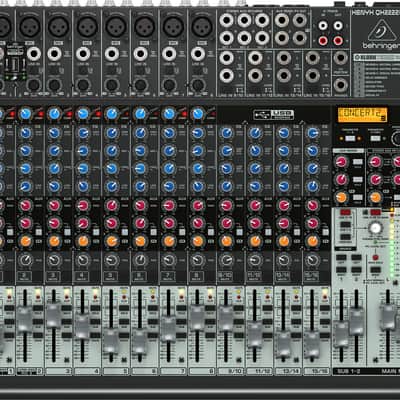Toggle middle button beside channel 6 fader
Image resolution: width=400 pixels, height=400 pixels.
click(x=153, y=322)
